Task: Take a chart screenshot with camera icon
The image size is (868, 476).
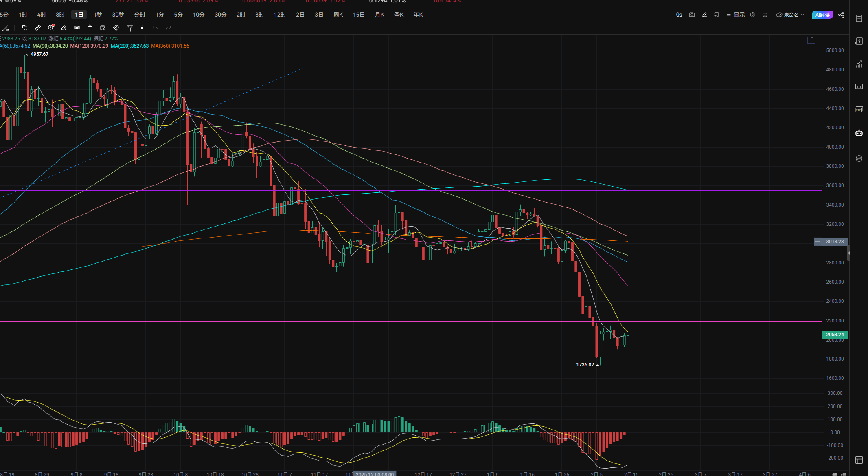Action: pos(692,15)
